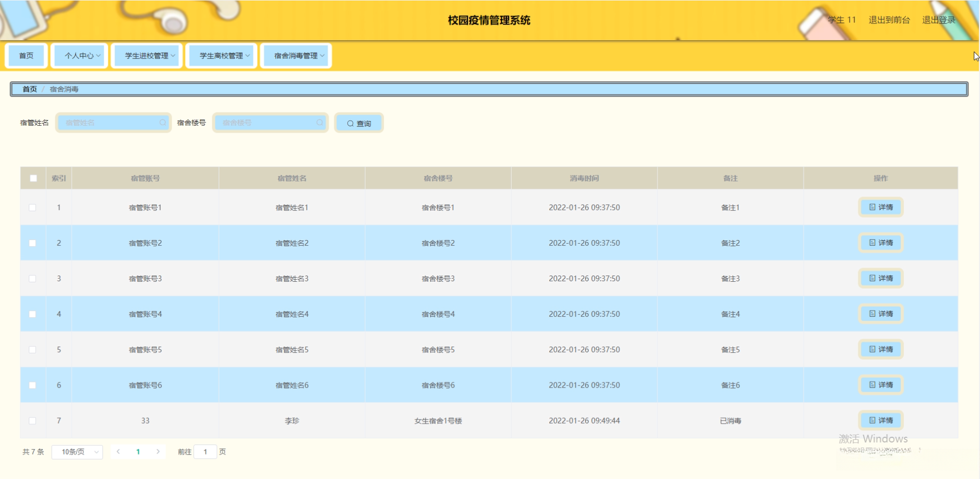Click 退出到前台 link in header
The image size is (980, 479).
click(x=889, y=20)
